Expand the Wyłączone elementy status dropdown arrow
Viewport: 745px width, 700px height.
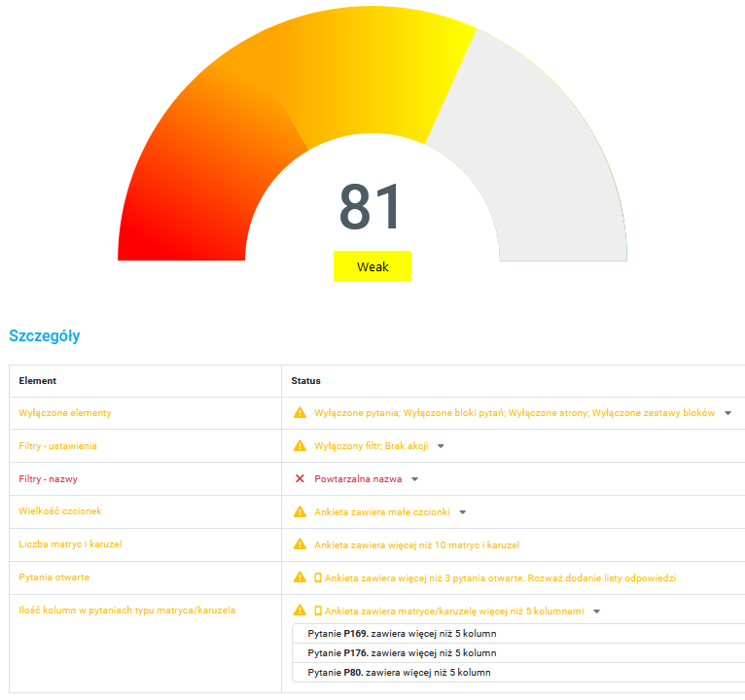[x=727, y=413]
